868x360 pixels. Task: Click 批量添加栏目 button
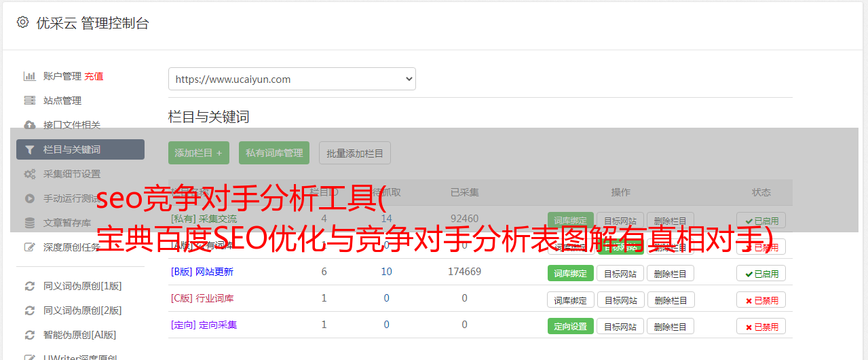point(355,153)
